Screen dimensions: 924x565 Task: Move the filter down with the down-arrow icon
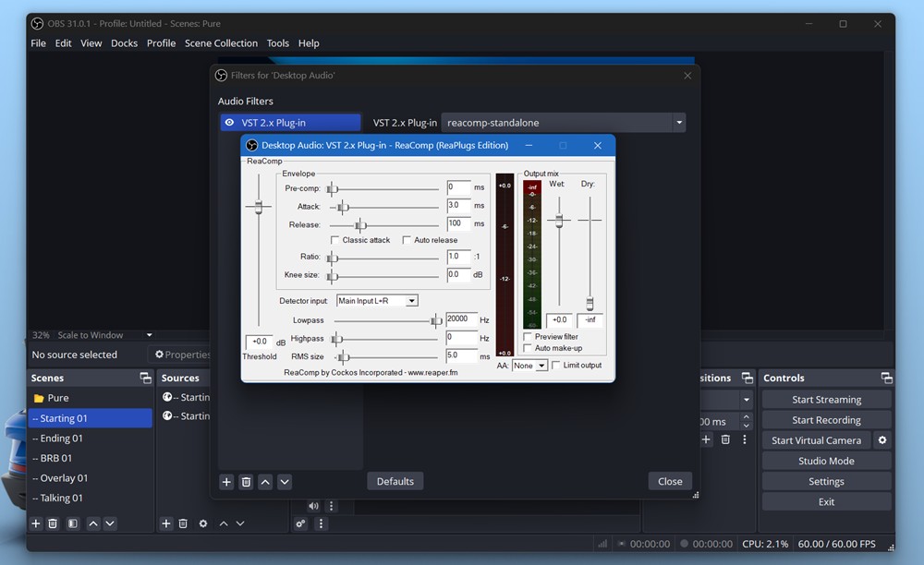click(x=286, y=481)
